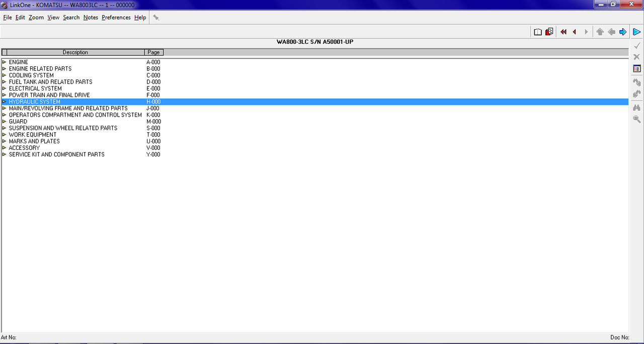Screen dimensions: 644x344
Task: Click the Description column header
Action: pyautogui.click(x=75, y=52)
